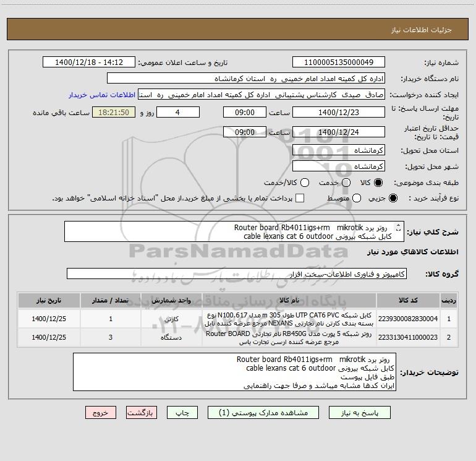Click the تعداد / مقدار column header
The image size is (476, 461).
click(111, 300)
